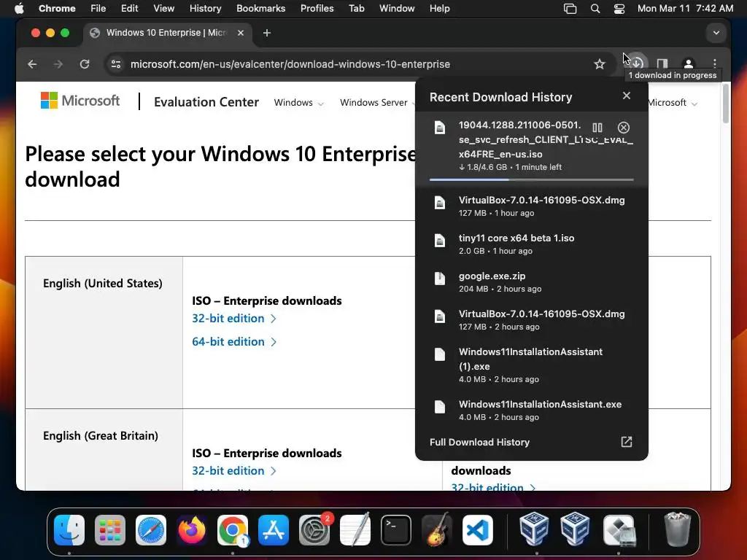Open macOS Control Center toggles
The height and width of the screenshot is (560, 747).
[619, 9]
